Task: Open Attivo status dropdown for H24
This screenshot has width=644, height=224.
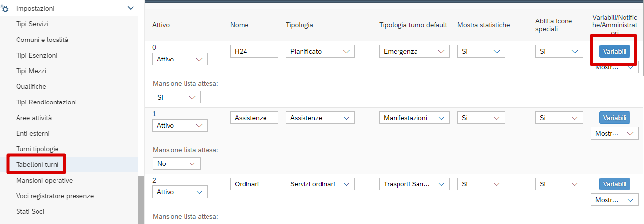Action: coord(180,59)
